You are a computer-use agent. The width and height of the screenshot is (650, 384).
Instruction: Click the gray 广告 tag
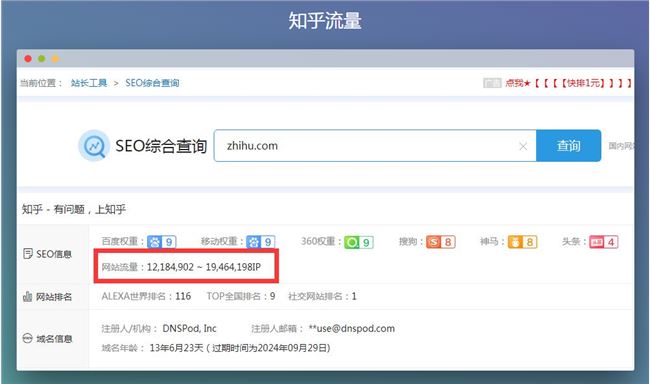pyautogui.click(x=492, y=83)
